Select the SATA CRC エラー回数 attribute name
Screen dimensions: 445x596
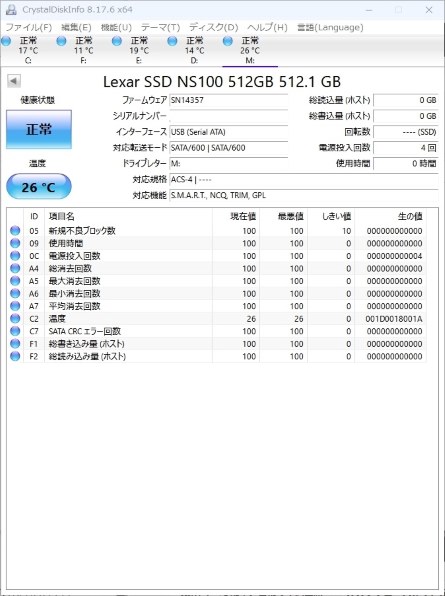click(85, 331)
